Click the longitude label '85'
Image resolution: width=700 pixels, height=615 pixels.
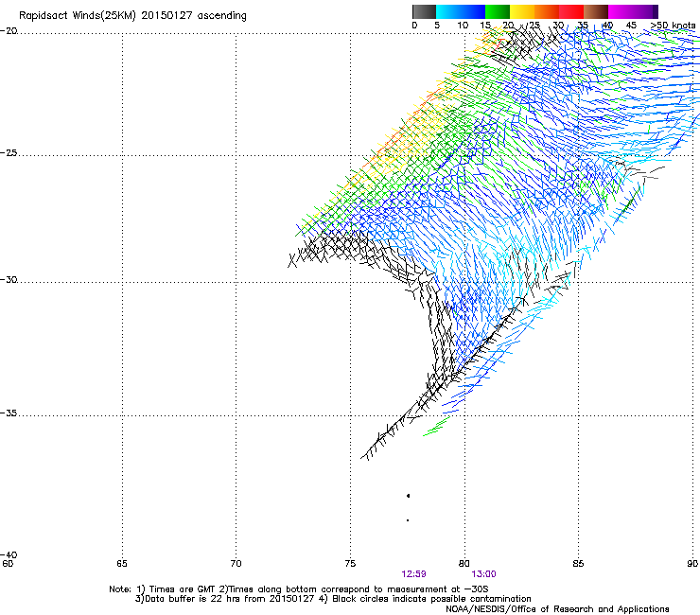[x=578, y=563]
